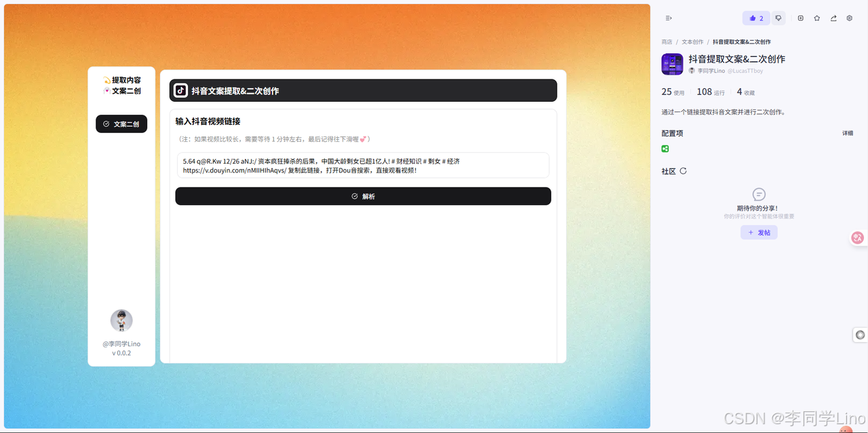Click the v 0.0.2 version text
This screenshot has height=433, width=868.
(x=121, y=353)
